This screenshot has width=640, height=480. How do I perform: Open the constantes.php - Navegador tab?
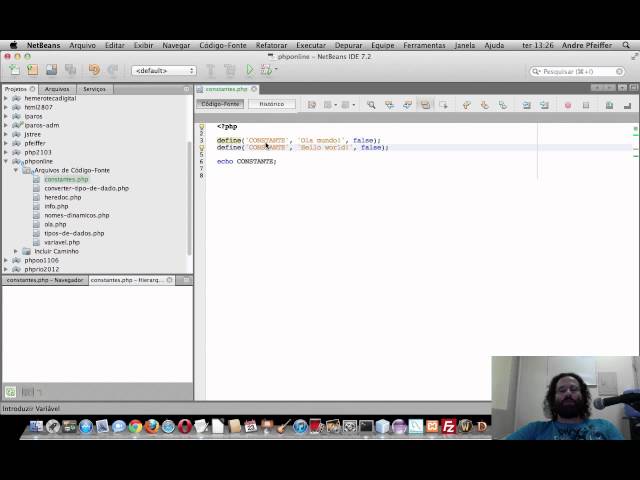[45, 280]
